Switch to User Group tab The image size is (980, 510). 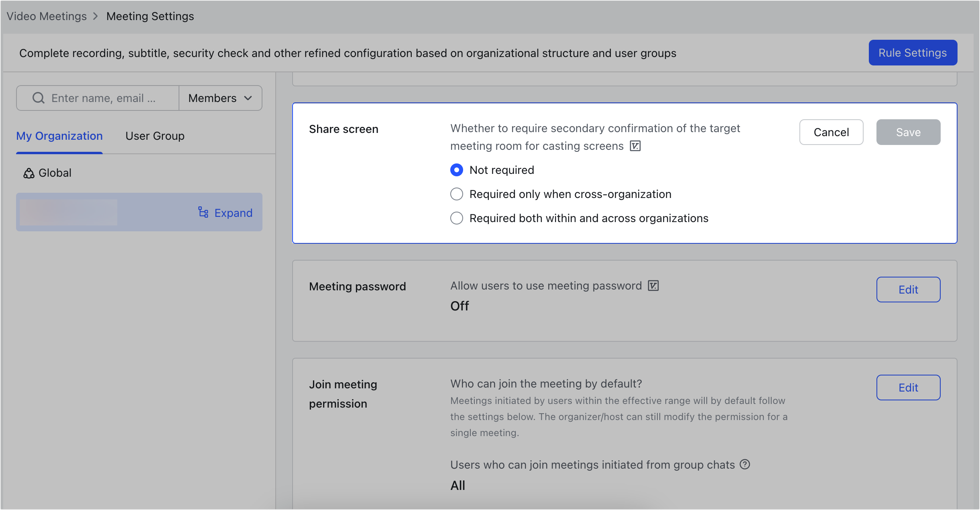tap(155, 136)
